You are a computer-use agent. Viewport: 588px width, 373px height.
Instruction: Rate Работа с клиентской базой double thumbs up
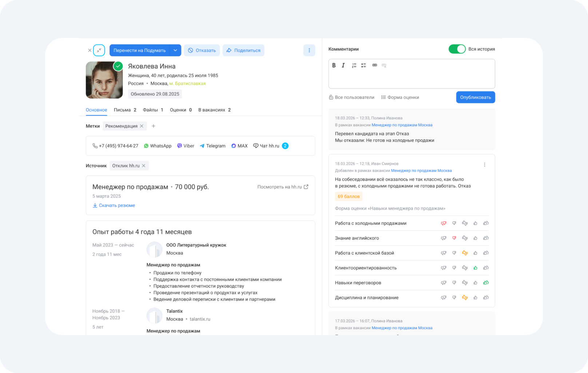pos(486,253)
